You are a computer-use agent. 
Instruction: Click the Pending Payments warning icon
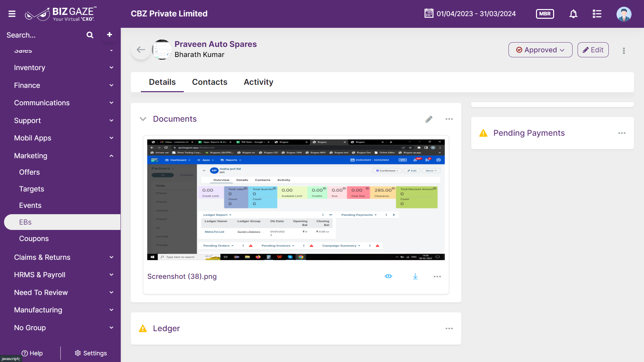[x=483, y=133]
